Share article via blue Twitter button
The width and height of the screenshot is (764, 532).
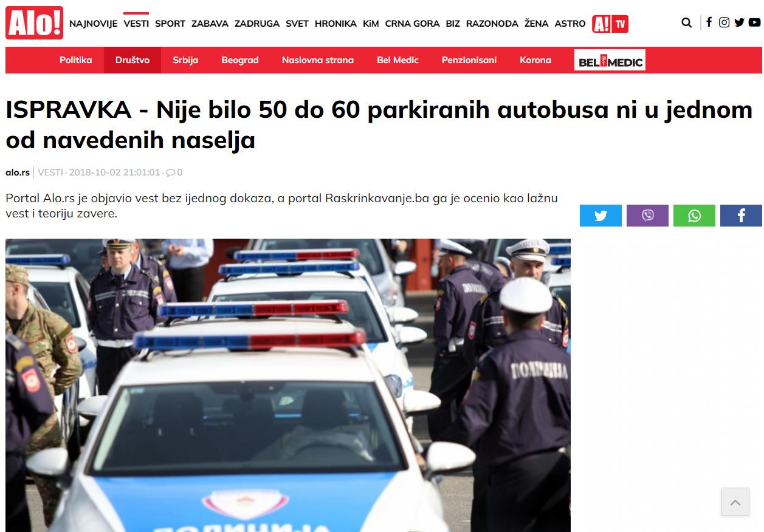point(601,216)
